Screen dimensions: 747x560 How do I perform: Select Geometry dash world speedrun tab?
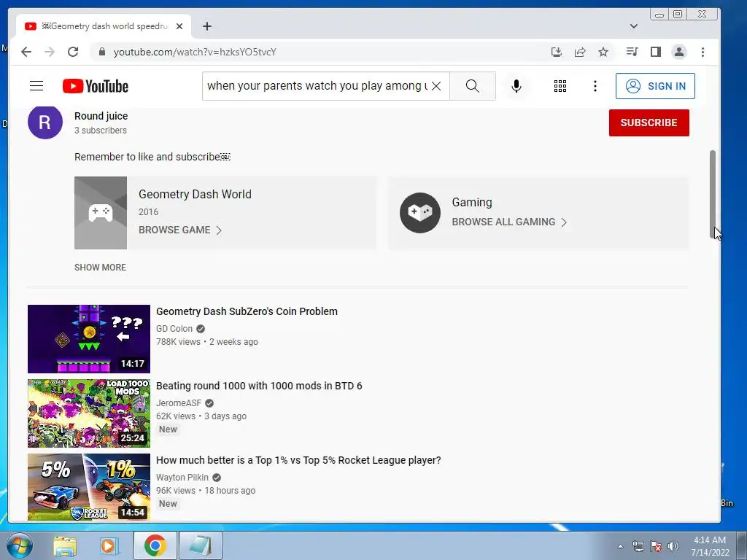click(x=104, y=26)
